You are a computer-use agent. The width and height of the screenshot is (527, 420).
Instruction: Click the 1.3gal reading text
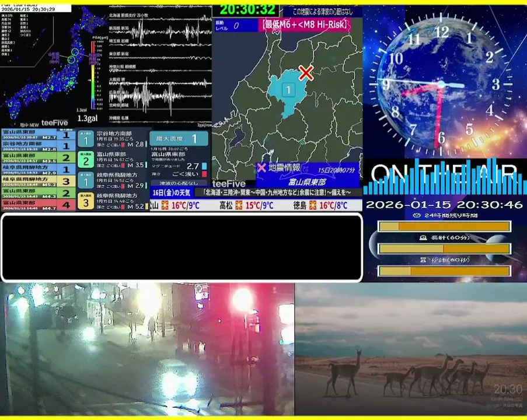click(x=88, y=118)
